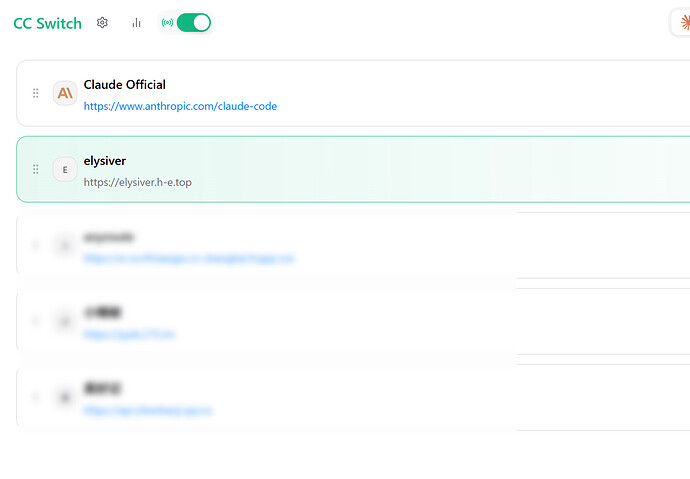Open the anthropic.com/claude-code link
The image size is (690, 479).
click(180, 106)
